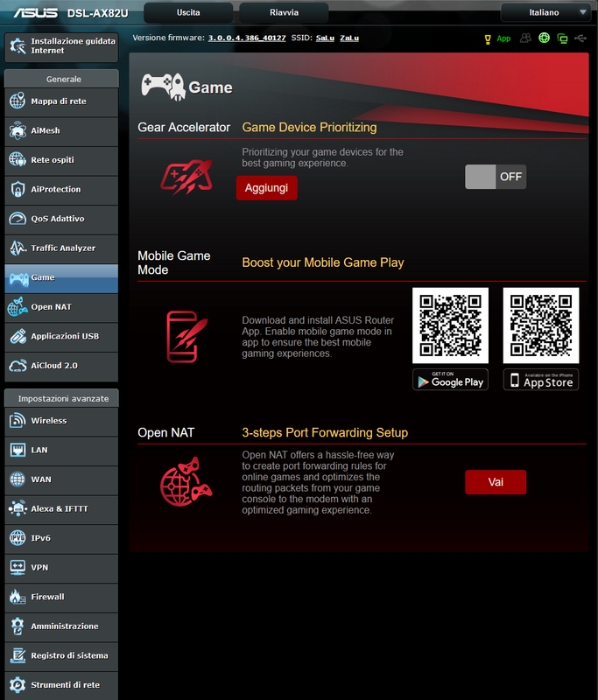The image size is (598, 700).
Task: Click the AiMesh sidebar icon
Action: pyautogui.click(x=18, y=130)
